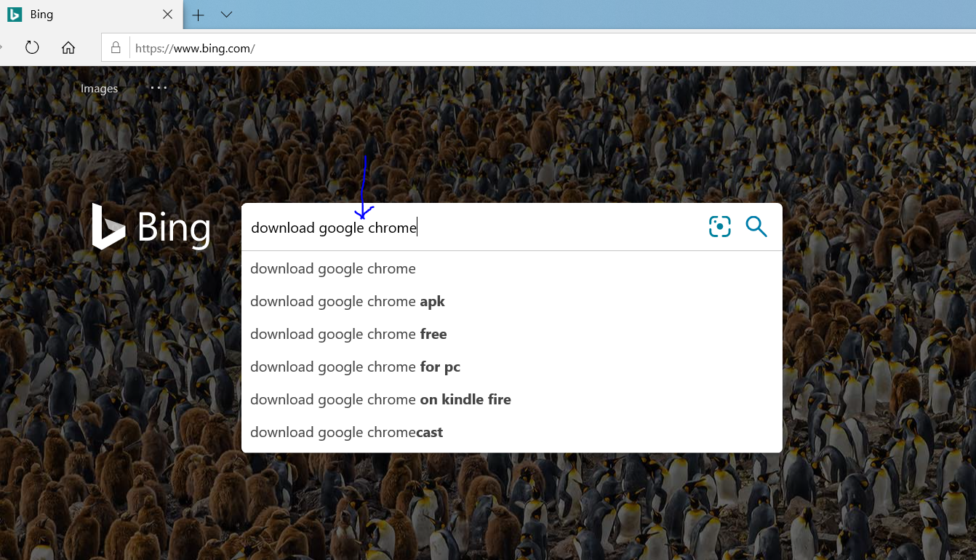Open a new tab with plus icon
The height and width of the screenshot is (560, 976).
(x=198, y=15)
